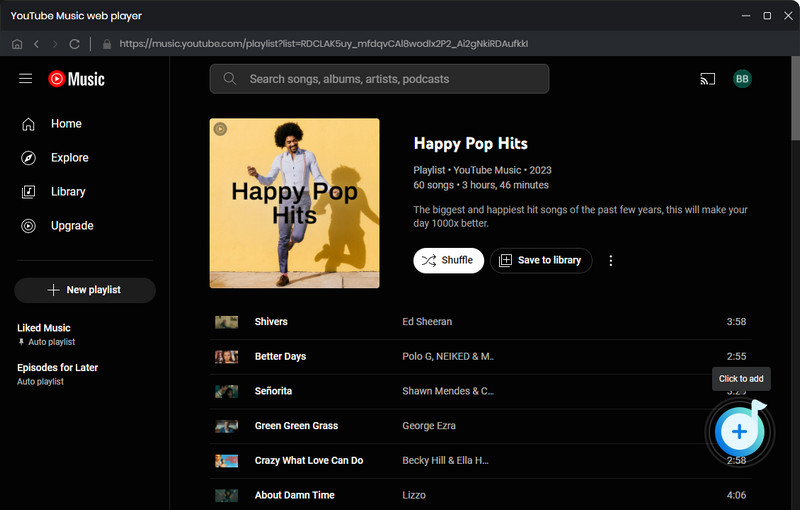Image resolution: width=800 pixels, height=510 pixels.
Task: Click the Upgrade sidebar icon
Action: point(29,226)
